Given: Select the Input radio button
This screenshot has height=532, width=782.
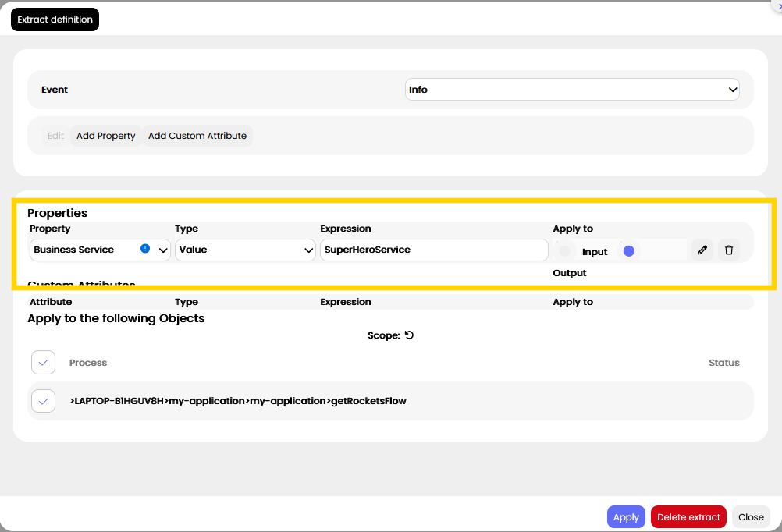Looking at the screenshot, I should click(x=564, y=251).
